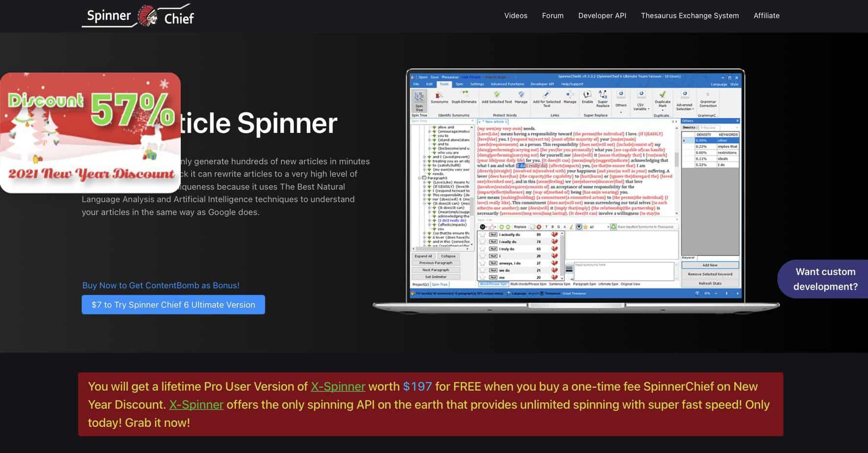Click the Set Delimiter button

pos(436,277)
